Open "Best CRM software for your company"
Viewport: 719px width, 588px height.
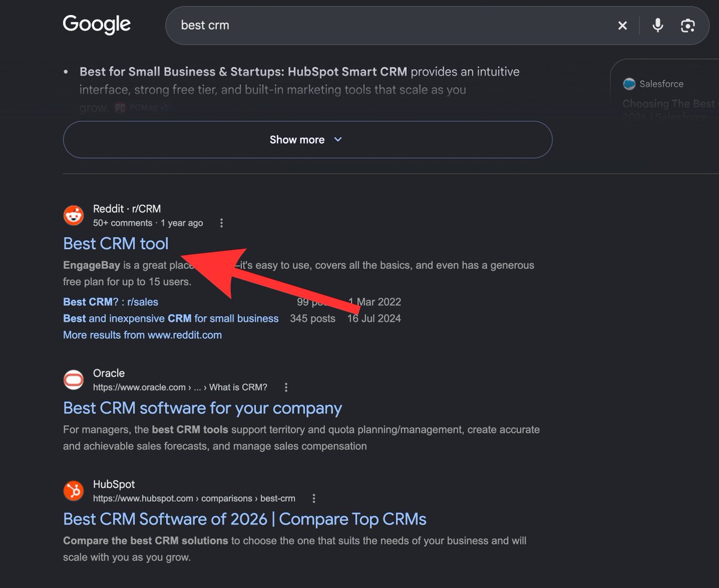pos(203,408)
